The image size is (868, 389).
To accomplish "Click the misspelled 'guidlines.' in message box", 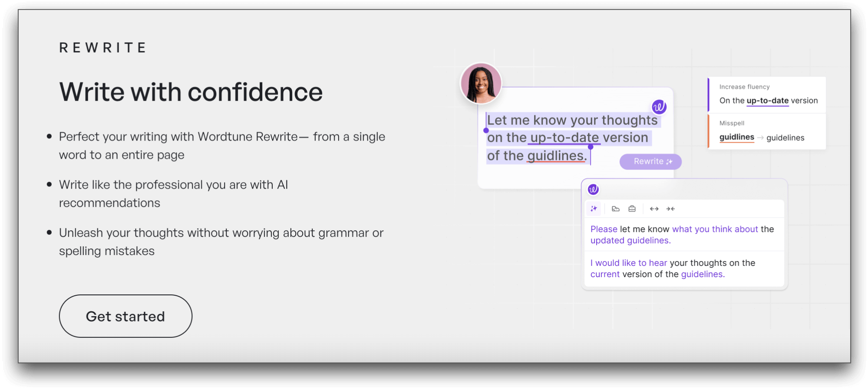I will coord(557,156).
